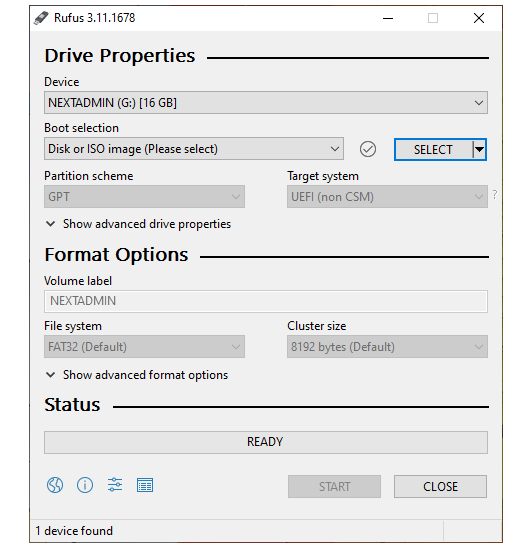Screen dimensions: 521x545
Task: Click the Status heading
Action: tap(72, 405)
